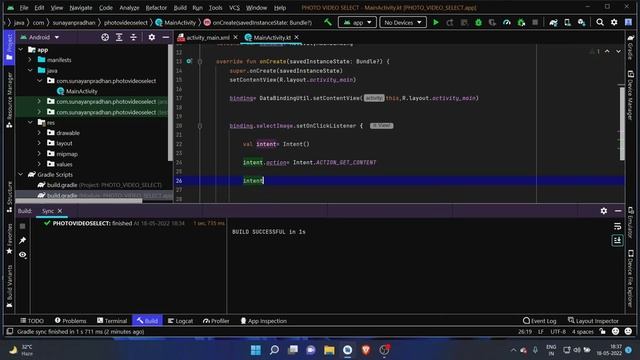Image resolution: width=640 pixels, height=360 pixels.
Task: Open the Problems tool window
Action: click(x=71, y=321)
